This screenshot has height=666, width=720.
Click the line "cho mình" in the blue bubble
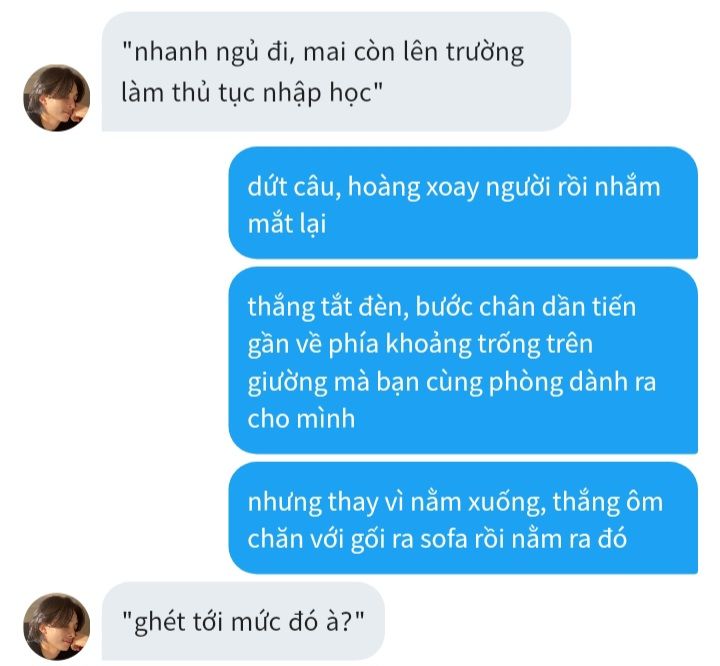pyautogui.click(x=301, y=418)
